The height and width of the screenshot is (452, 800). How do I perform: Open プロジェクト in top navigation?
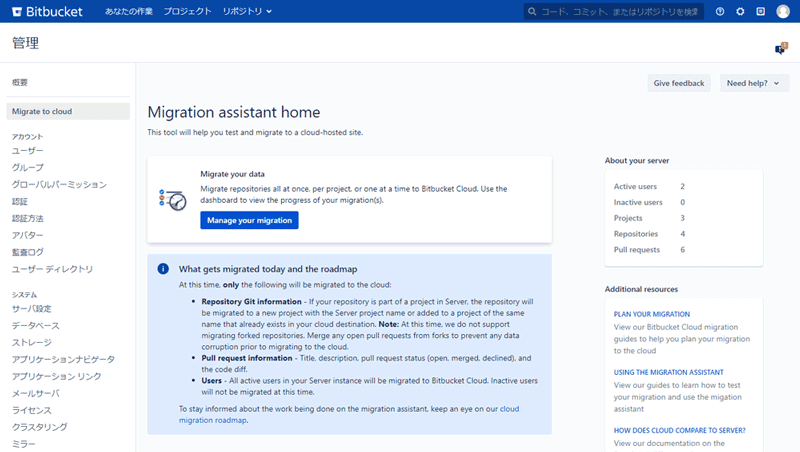pyautogui.click(x=187, y=11)
